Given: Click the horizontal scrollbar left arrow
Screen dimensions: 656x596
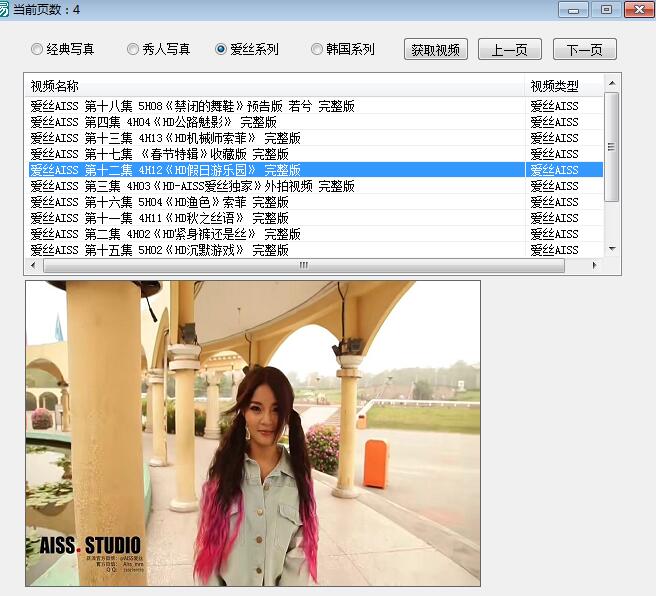Looking at the screenshot, I should (x=33, y=265).
